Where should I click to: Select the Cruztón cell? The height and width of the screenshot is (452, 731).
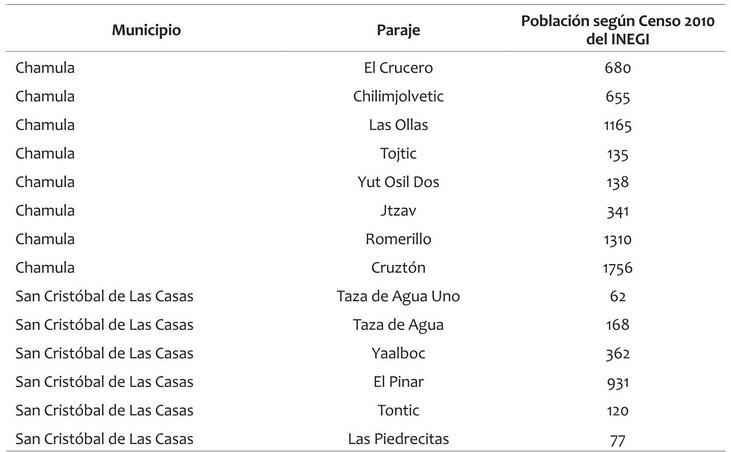(398, 267)
